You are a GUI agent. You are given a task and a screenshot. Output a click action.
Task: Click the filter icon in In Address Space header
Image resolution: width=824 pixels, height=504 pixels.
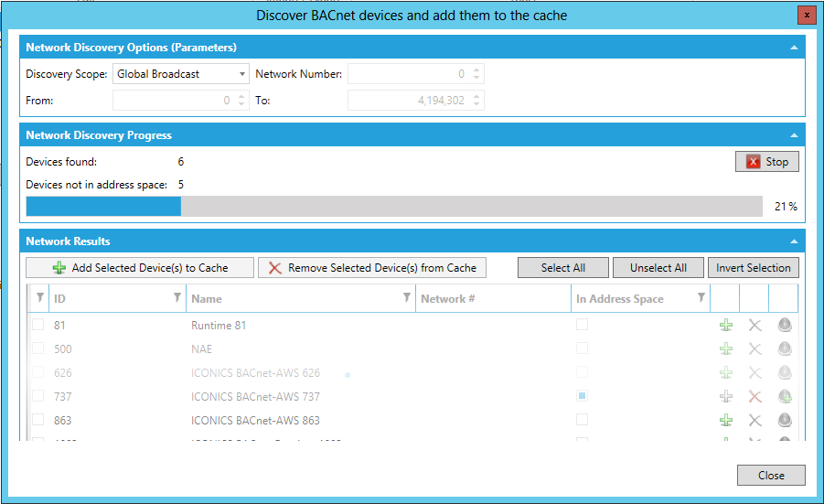pos(701,298)
